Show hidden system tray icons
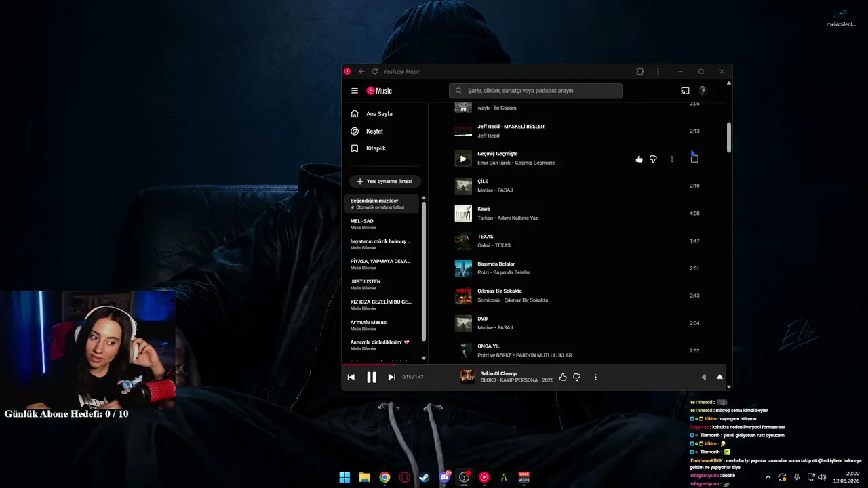 pos(768,477)
